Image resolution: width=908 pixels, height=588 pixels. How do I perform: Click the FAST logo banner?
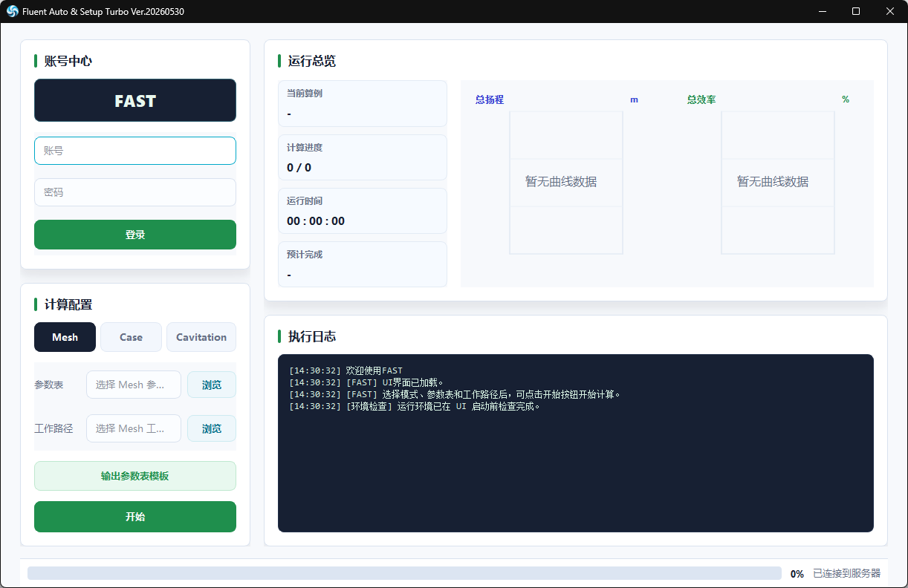click(135, 100)
